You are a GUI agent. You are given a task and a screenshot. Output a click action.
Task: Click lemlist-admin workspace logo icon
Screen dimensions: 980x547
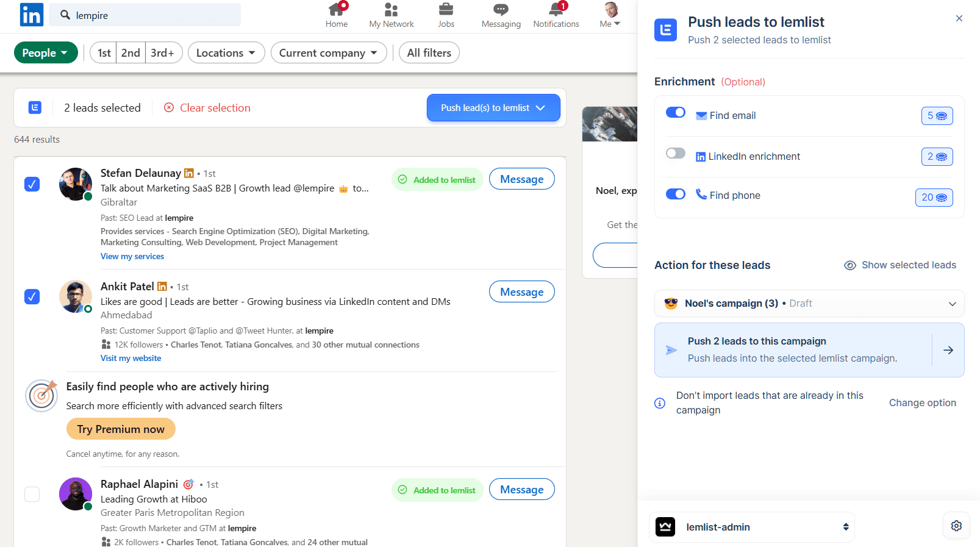(665, 527)
